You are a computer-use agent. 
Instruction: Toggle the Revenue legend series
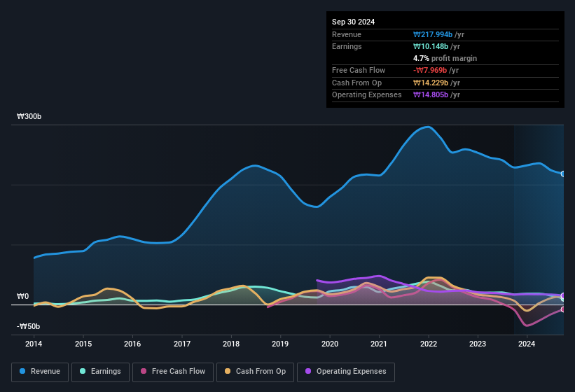point(40,372)
